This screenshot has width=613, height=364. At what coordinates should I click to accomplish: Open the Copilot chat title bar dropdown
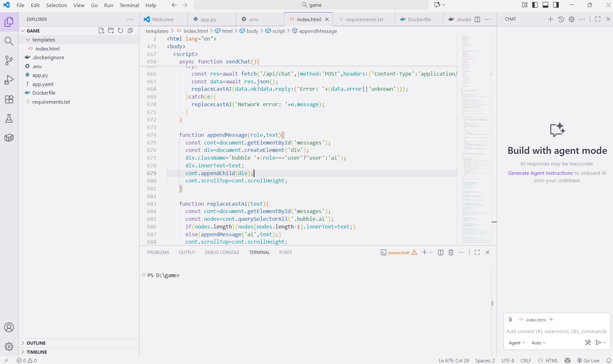(x=444, y=5)
